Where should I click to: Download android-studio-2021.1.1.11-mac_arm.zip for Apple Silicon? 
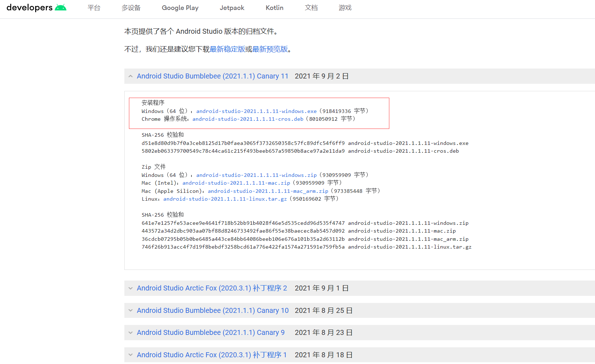coord(268,191)
